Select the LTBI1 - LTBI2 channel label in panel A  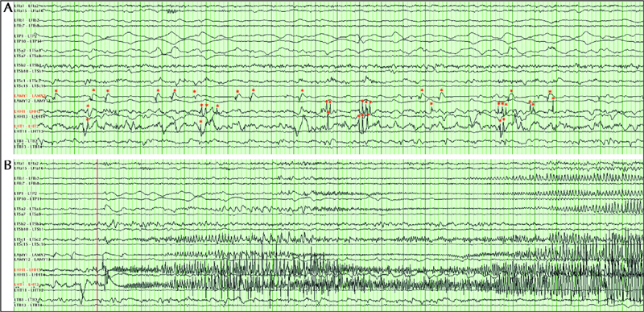pos(26,141)
